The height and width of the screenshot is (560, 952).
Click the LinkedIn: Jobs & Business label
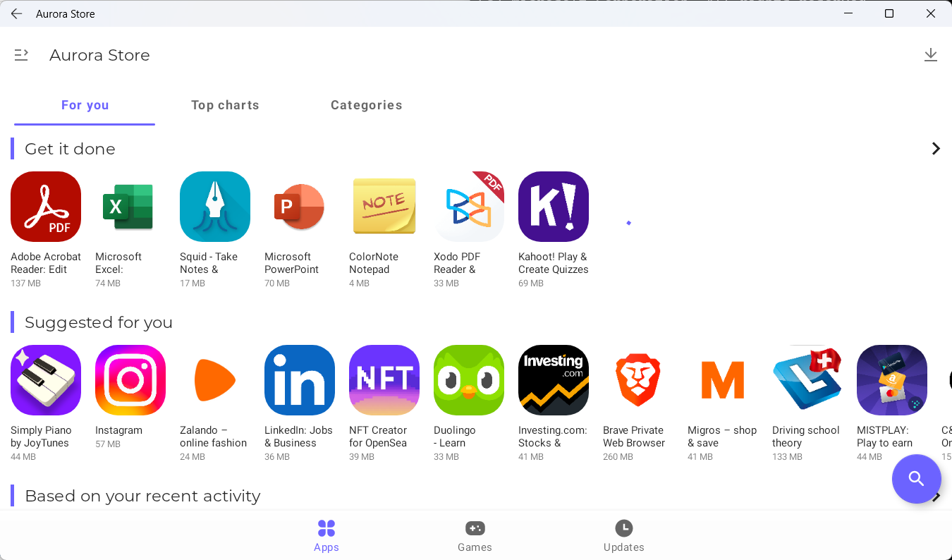pyautogui.click(x=298, y=437)
